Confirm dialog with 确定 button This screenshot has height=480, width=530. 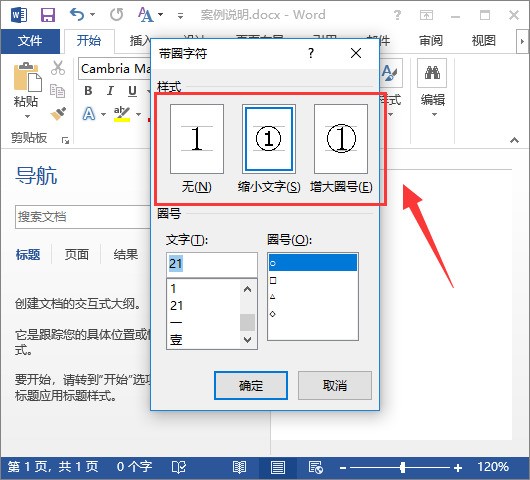point(251,385)
